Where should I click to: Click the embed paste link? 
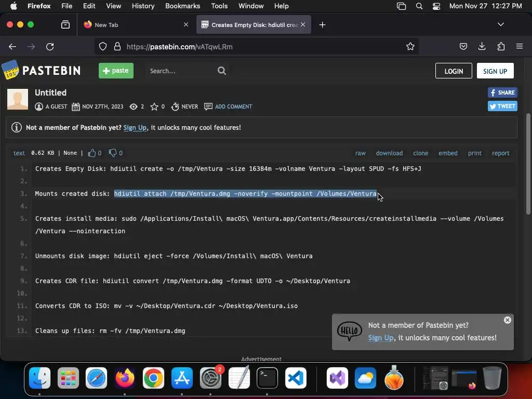pos(448,153)
